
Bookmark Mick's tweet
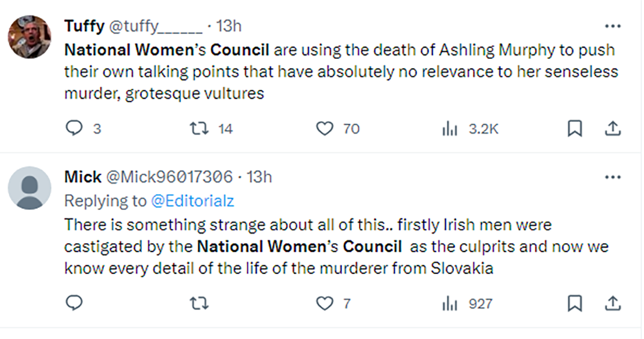[x=575, y=303]
